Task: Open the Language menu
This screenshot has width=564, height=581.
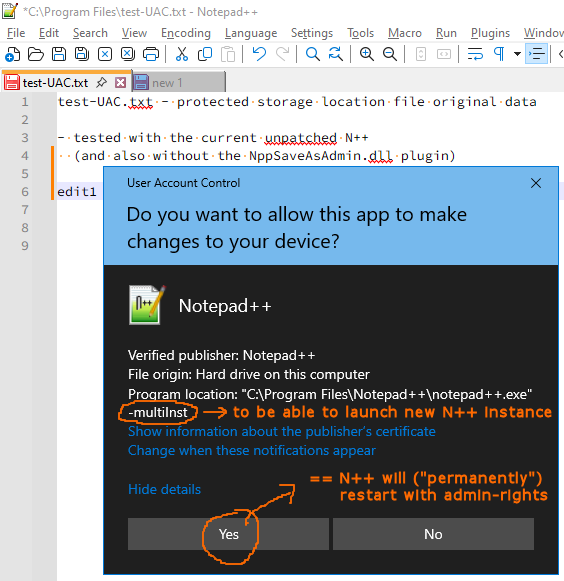Action: (x=251, y=33)
